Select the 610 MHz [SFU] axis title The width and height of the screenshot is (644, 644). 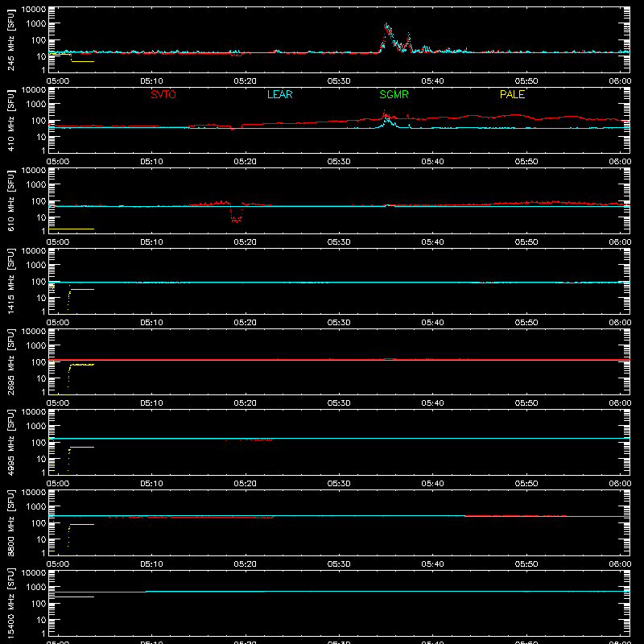[11, 200]
